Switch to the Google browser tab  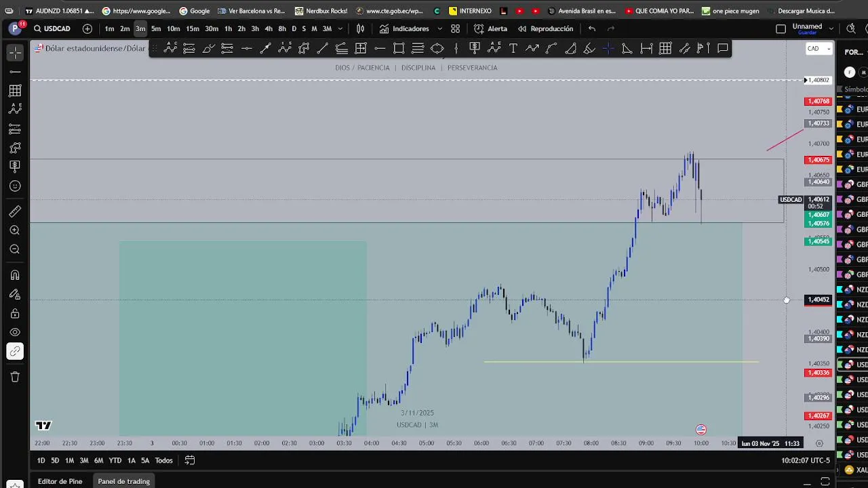194,11
